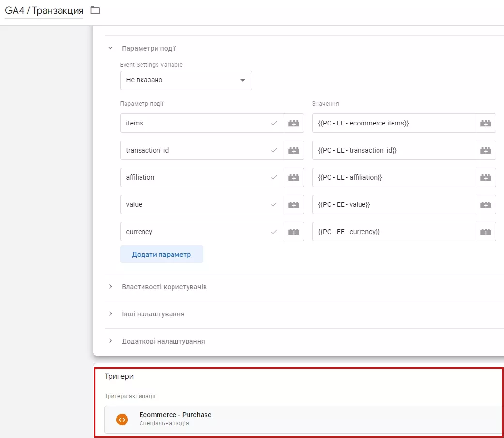Insert a variable for the affiliation parameter name

pos(294,177)
